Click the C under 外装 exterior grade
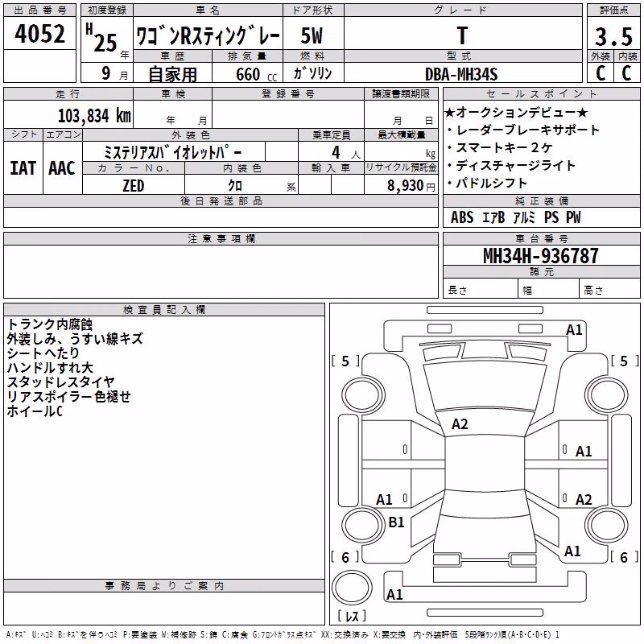644x644 pixels. click(601, 73)
